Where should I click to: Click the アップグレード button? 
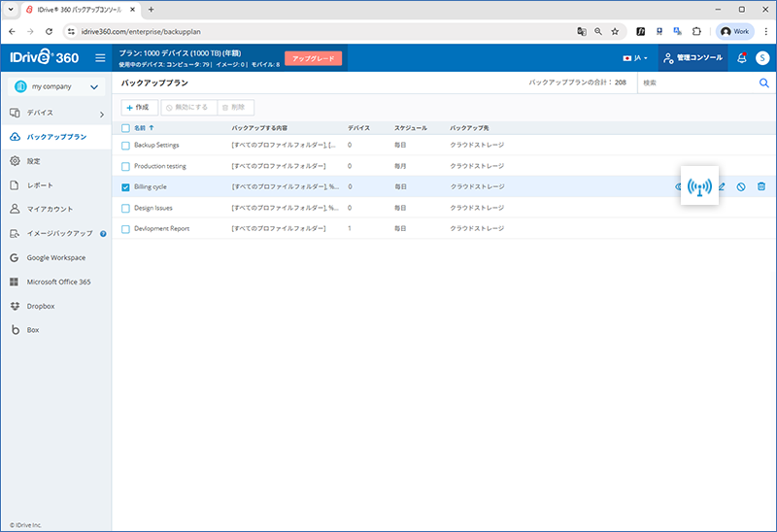point(313,58)
